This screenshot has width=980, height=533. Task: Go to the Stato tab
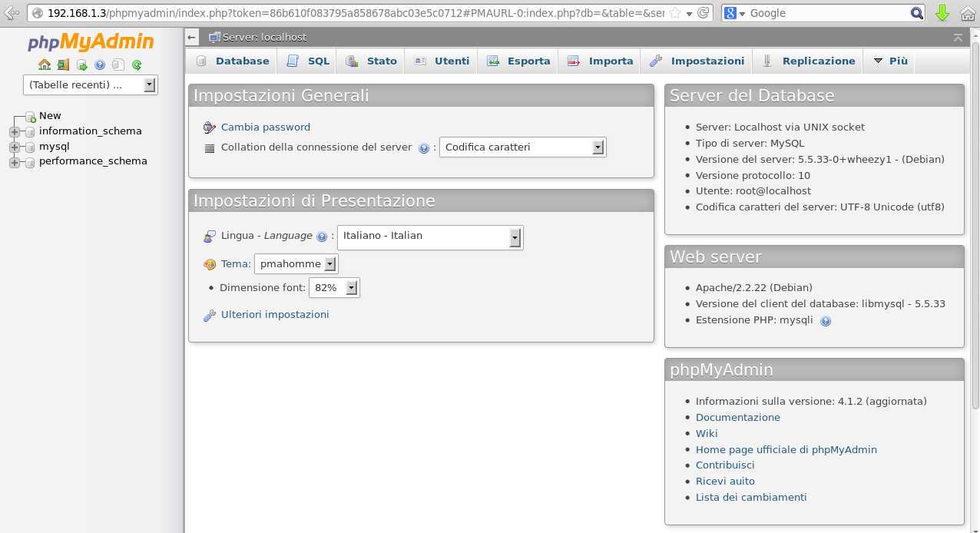(x=372, y=61)
